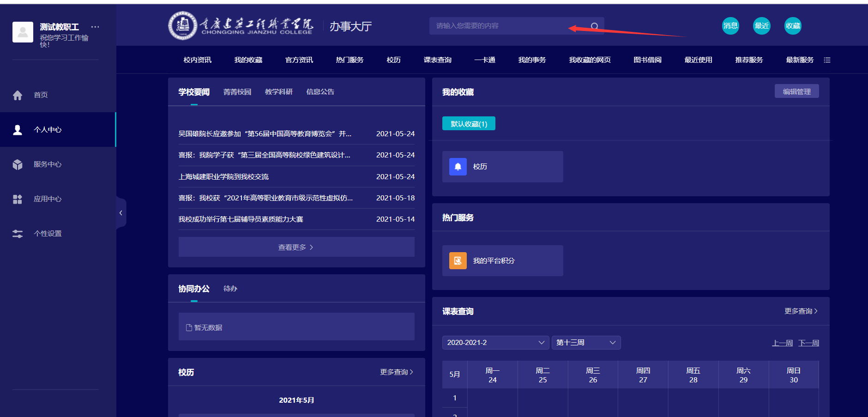The width and height of the screenshot is (868, 417).
Task: Open the 收藏 favorites round icon
Action: point(793,26)
